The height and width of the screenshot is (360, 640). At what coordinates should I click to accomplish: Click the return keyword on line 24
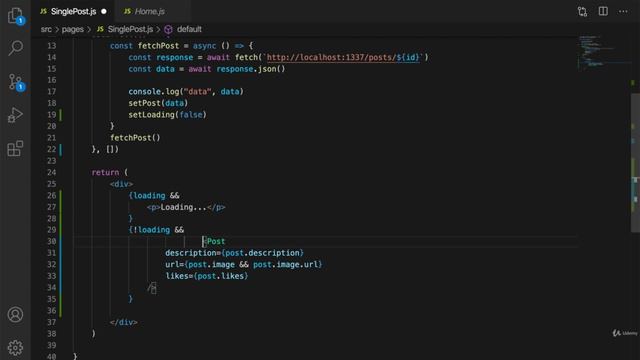[105, 172]
